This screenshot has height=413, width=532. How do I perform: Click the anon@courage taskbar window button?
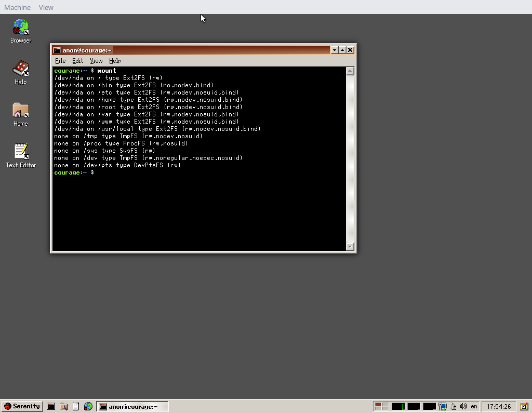(132, 406)
